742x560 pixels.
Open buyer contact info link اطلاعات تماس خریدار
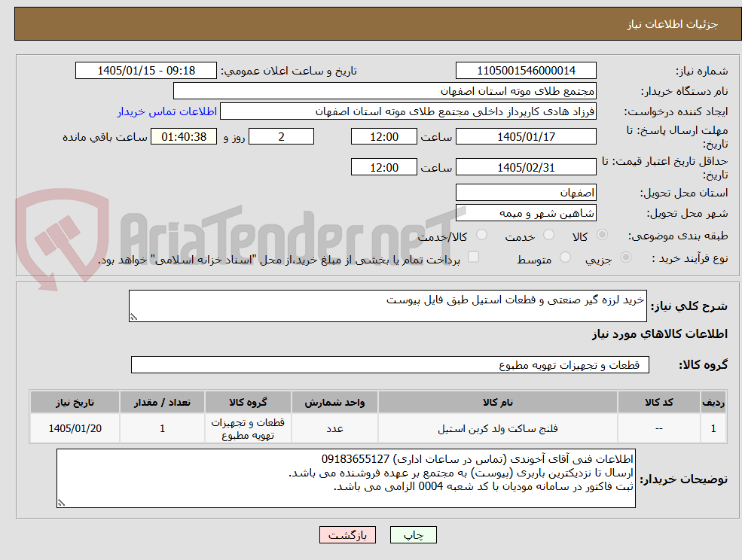coord(167,111)
